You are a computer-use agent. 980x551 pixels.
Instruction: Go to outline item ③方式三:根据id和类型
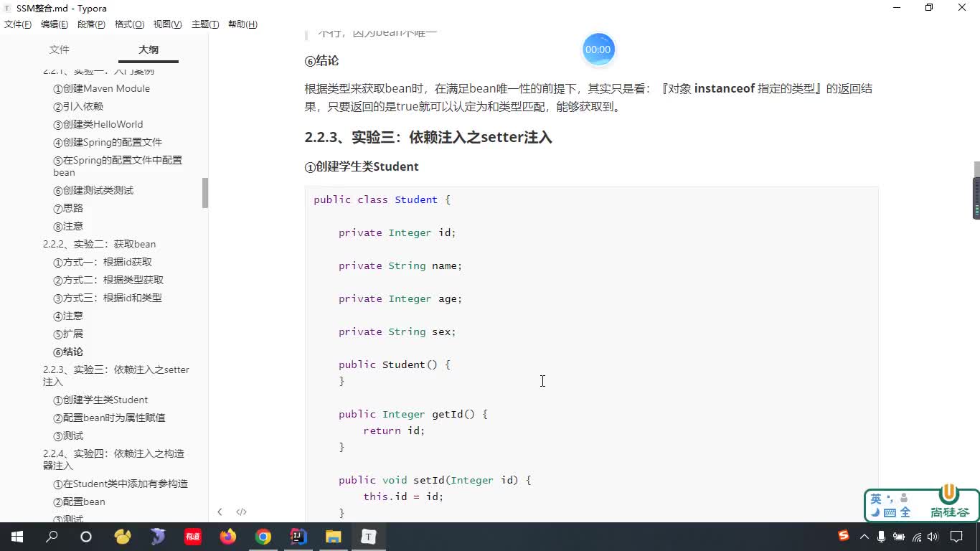click(108, 298)
